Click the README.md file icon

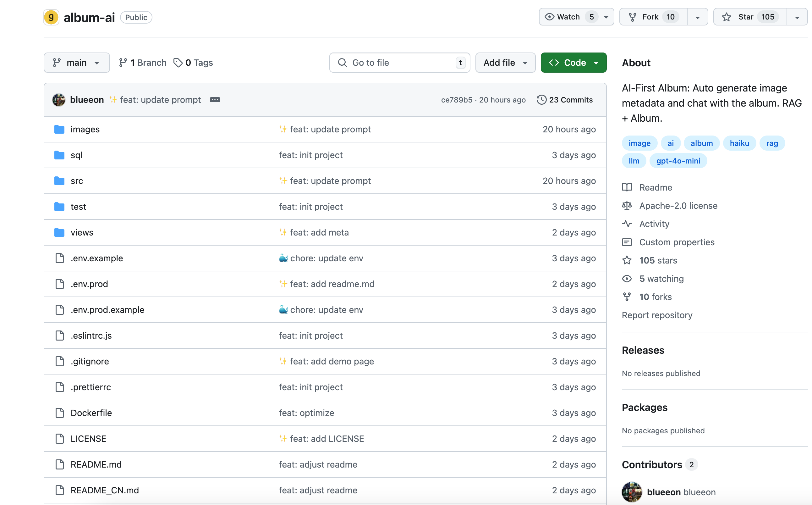pos(60,464)
